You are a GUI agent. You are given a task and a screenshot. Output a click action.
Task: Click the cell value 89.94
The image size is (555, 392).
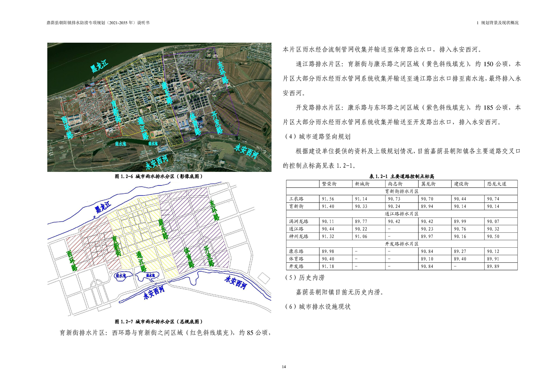[427, 206]
